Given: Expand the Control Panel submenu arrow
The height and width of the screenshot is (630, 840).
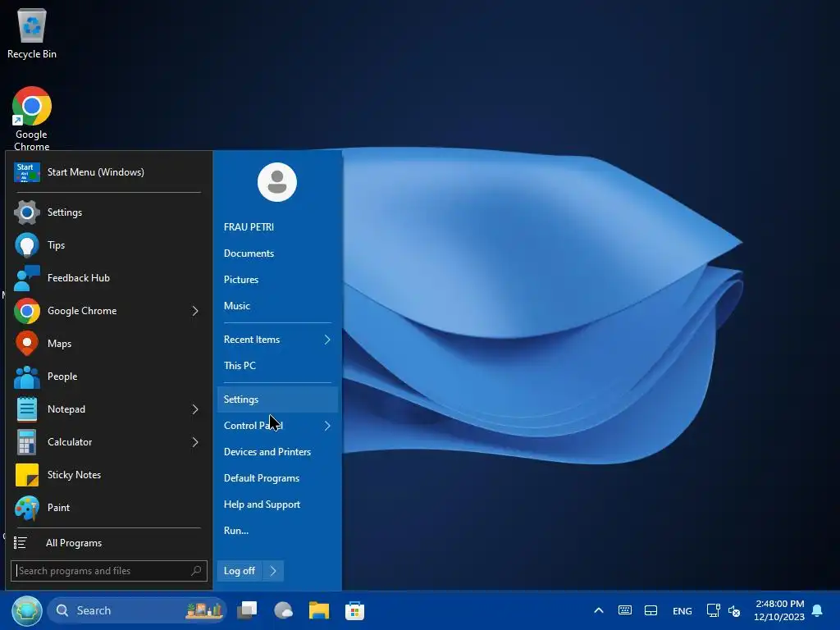Looking at the screenshot, I should tap(327, 426).
